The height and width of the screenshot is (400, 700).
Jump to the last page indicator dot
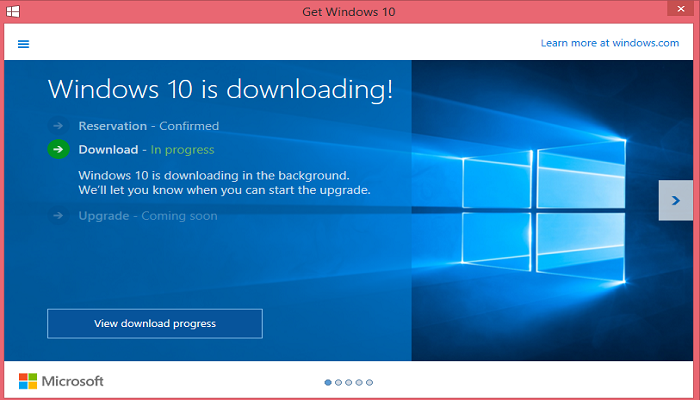369,382
